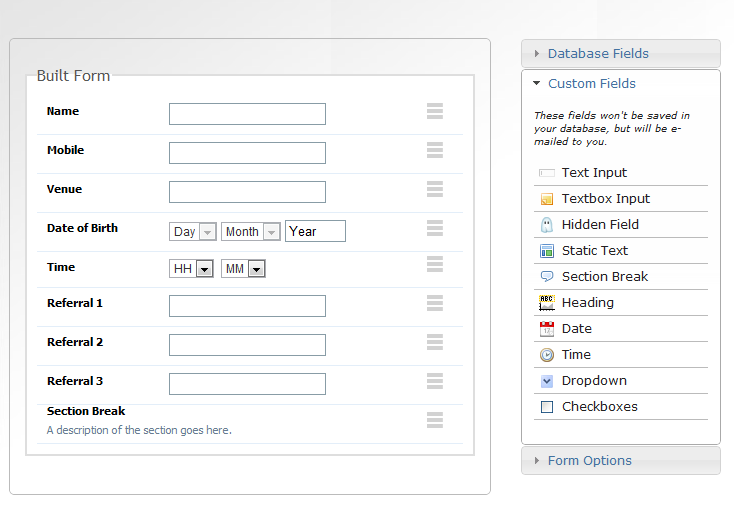Click the Date calendar icon
The image size is (734, 511).
[546, 329]
